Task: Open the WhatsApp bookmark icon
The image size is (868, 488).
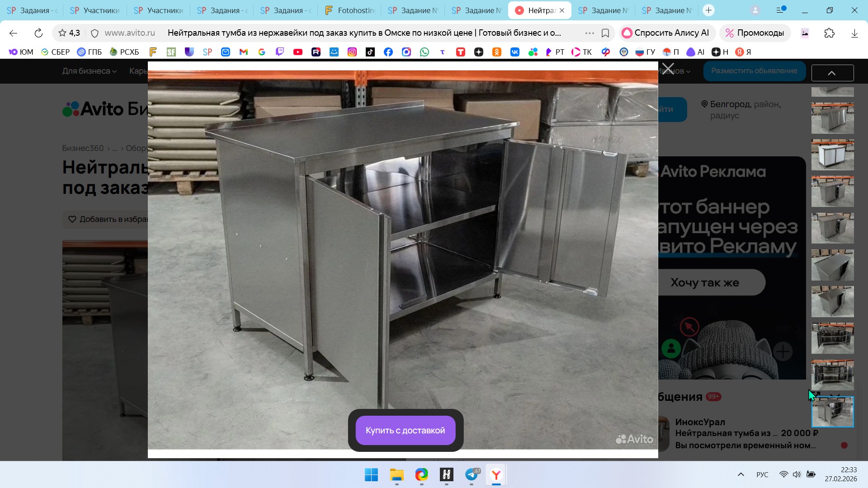Action: [x=424, y=52]
